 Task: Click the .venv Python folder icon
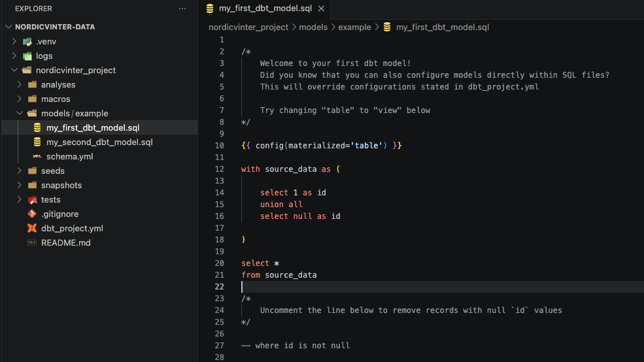pos(27,41)
